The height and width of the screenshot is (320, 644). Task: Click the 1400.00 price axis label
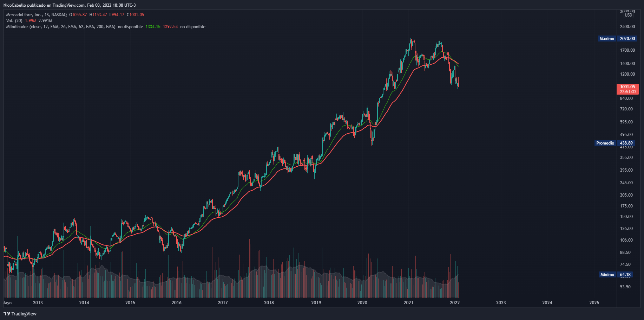coord(627,64)
